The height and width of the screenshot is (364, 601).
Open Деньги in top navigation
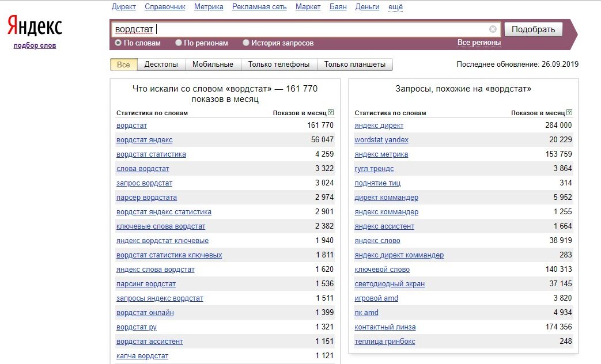[367, 7]
